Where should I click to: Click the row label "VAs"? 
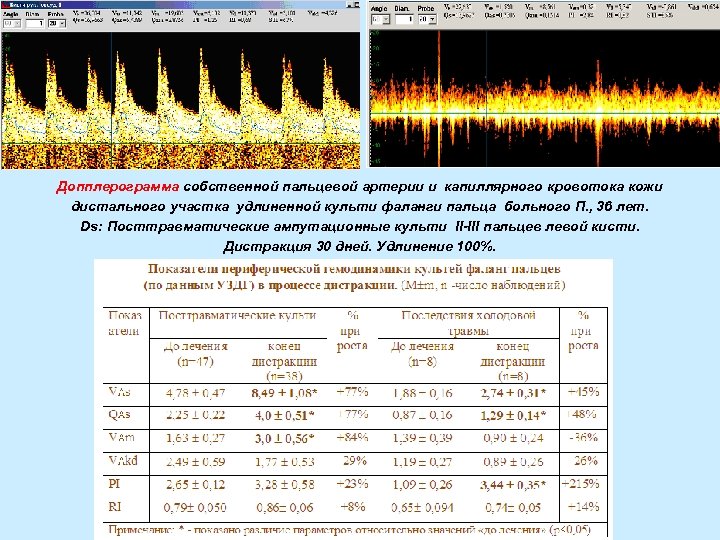[x=119, y=392]
